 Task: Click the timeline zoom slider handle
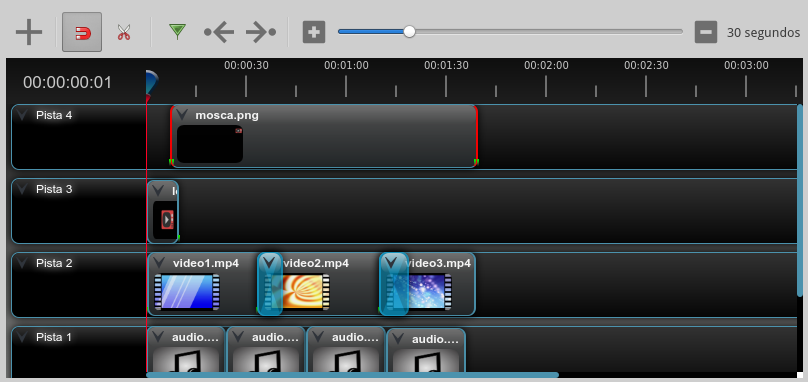click(409, 32)
